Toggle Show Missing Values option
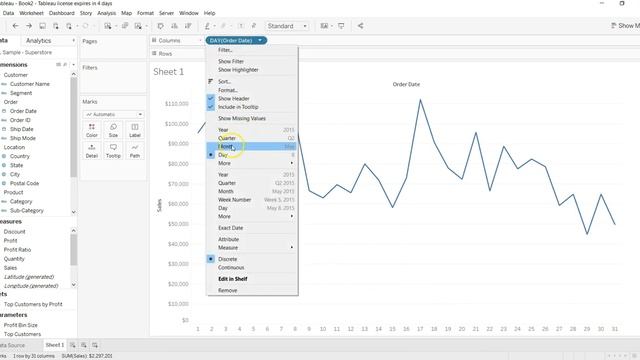Screen dimensions: 640x360 click(x=251, y=118)
